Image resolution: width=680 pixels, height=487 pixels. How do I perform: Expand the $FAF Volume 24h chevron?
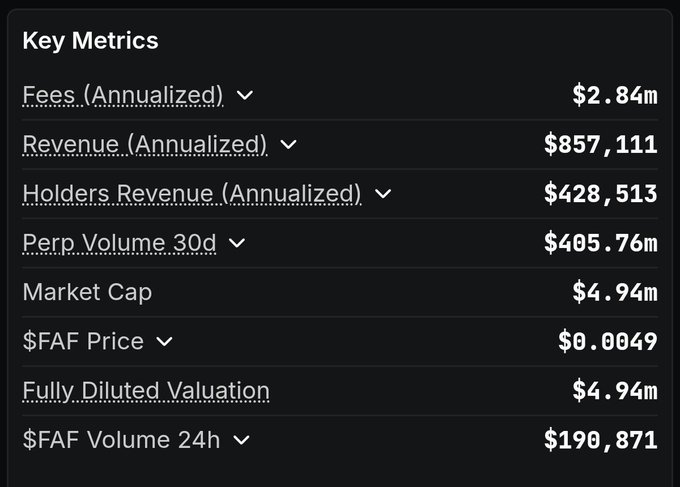(241, 440)
